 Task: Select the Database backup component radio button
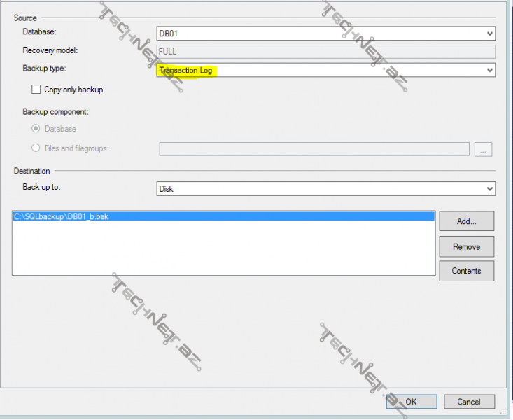36,129
